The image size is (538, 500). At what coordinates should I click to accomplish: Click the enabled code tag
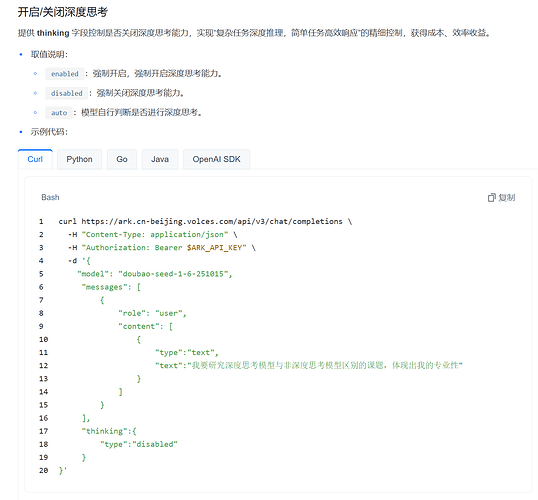click(65, 74)
